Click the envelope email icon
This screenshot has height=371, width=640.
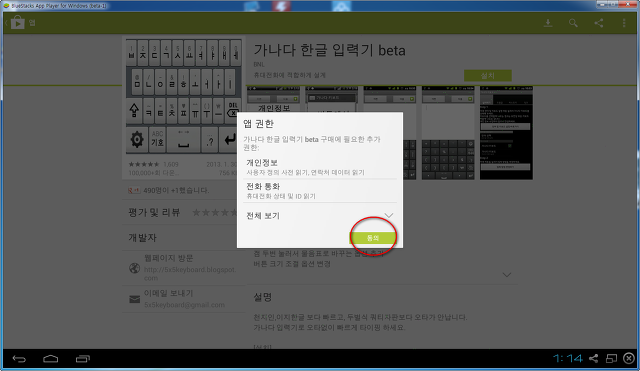point(134,299)
